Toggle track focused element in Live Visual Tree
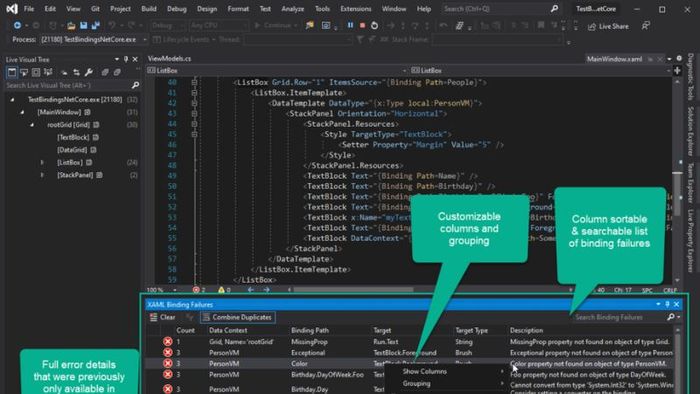 [48, 72]
